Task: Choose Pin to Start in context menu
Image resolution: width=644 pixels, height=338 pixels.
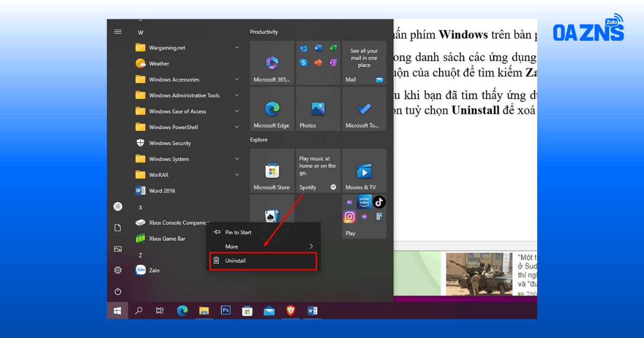Action: pos(264,232)
